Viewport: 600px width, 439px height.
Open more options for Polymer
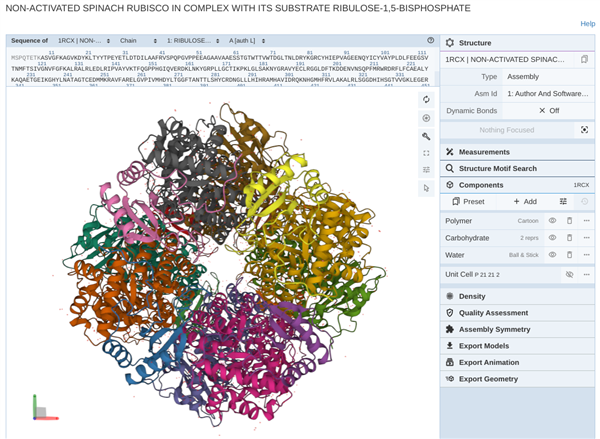pos(586,221)
